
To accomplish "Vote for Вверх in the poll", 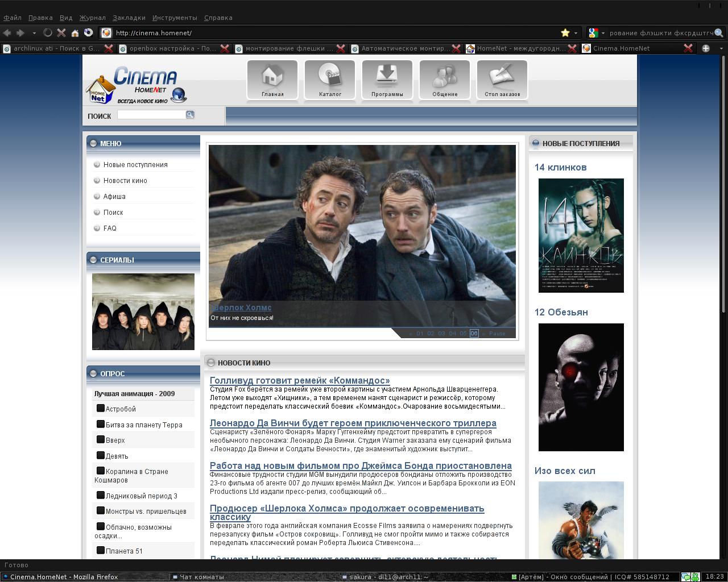I will (101, 439).
